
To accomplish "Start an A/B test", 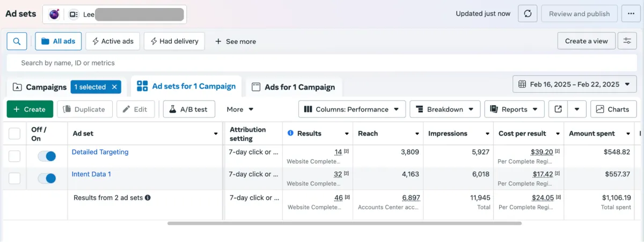I will (x=188, y=109).
